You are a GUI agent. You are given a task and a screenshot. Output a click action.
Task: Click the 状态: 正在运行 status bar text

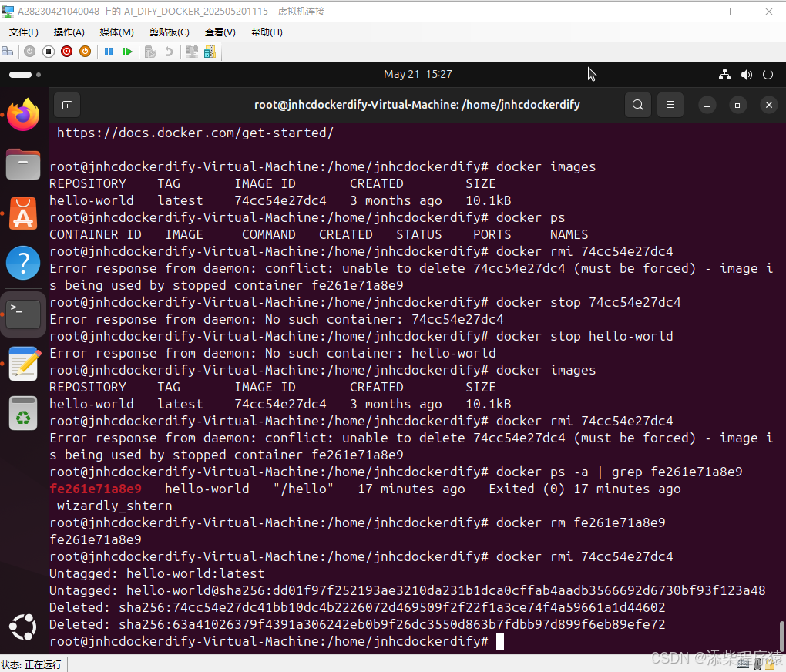pyautogui.click(x=32, y=665)
